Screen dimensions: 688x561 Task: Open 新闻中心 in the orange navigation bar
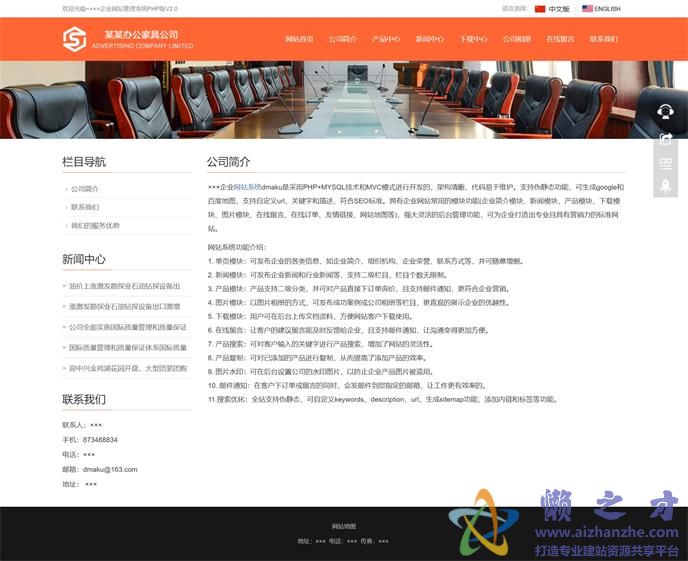[x=430, y=39]
